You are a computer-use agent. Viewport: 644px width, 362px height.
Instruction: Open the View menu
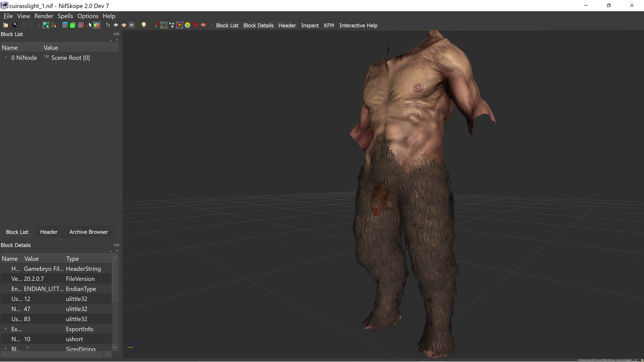23,16
